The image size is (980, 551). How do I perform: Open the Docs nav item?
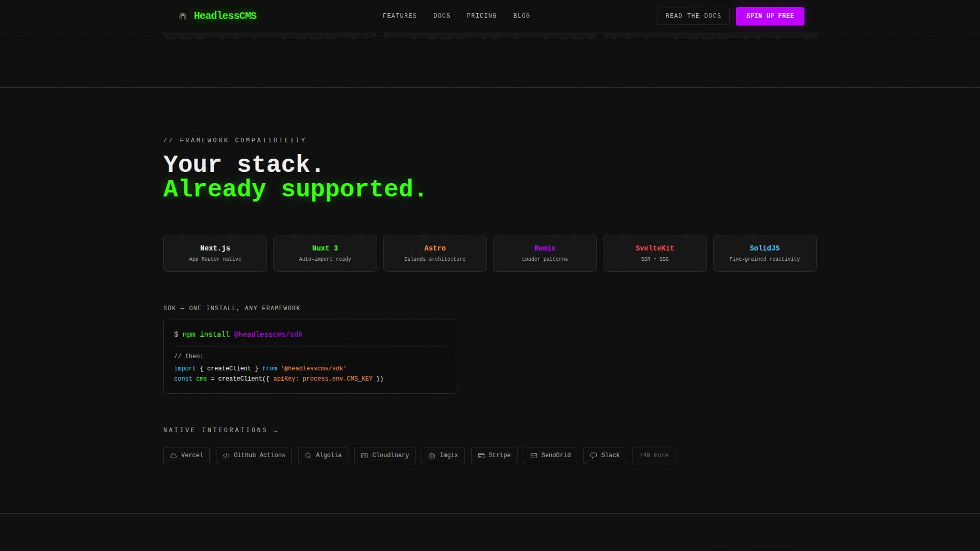(x=442, y=16)
